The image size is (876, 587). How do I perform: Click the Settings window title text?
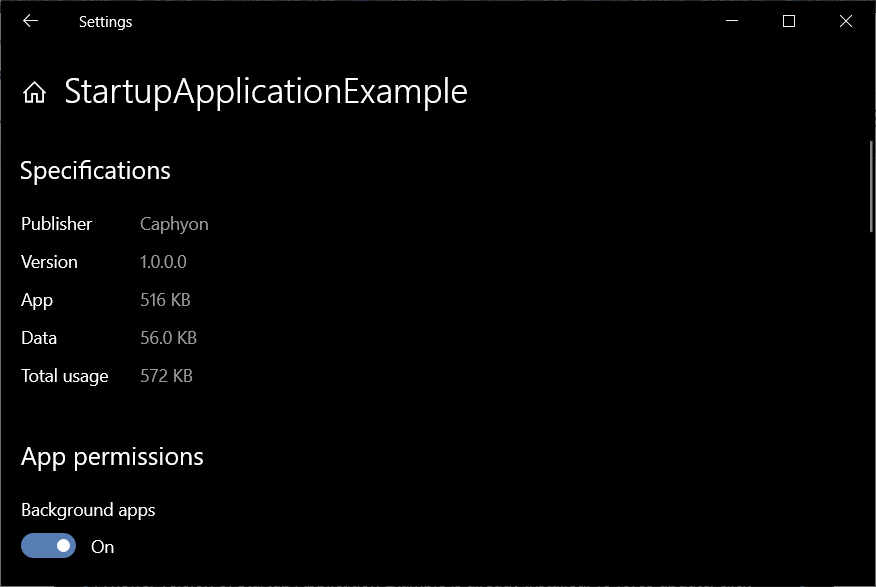click(x=106, y=22)
